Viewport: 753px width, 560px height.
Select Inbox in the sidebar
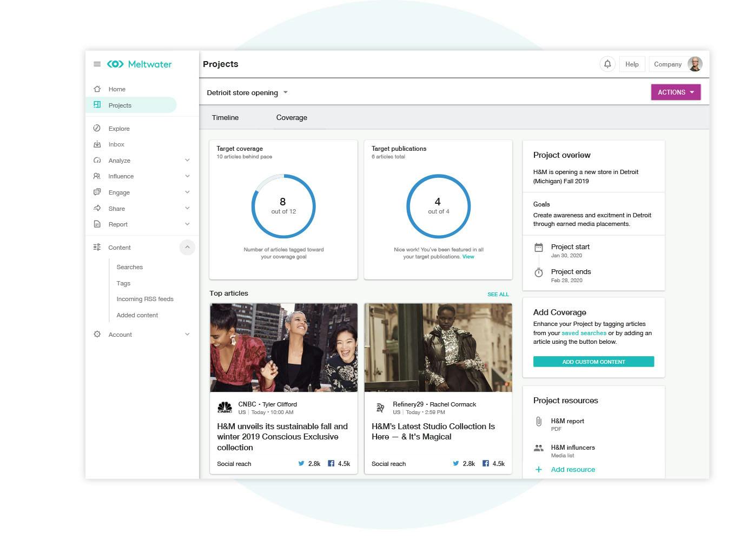coord(116,144)
